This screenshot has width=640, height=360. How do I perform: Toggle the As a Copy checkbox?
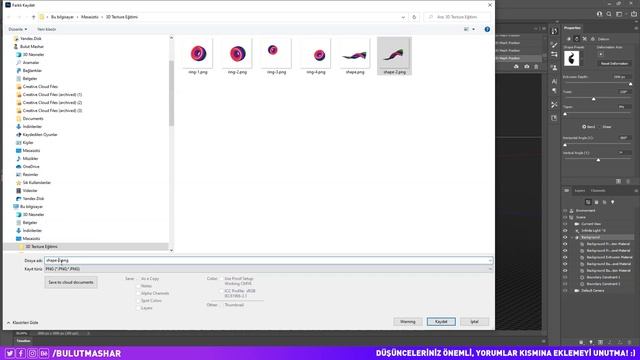click(138, 279)
